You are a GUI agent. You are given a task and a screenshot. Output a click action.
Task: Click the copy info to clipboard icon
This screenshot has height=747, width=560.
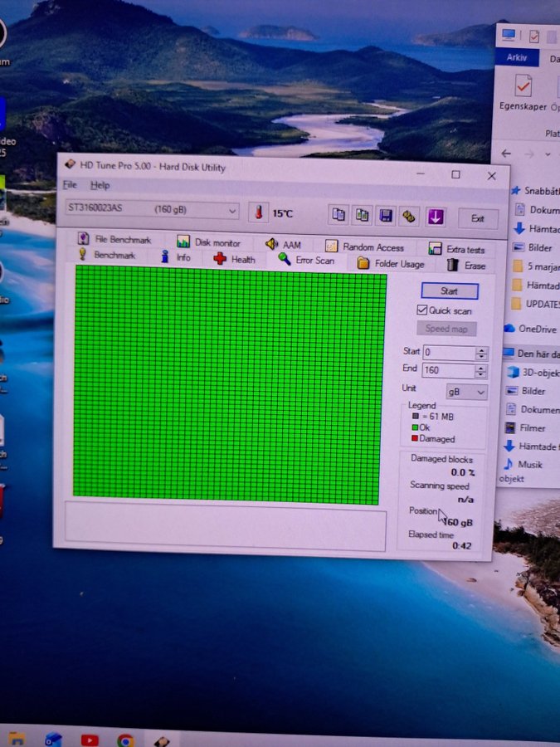tap(338, 215)
